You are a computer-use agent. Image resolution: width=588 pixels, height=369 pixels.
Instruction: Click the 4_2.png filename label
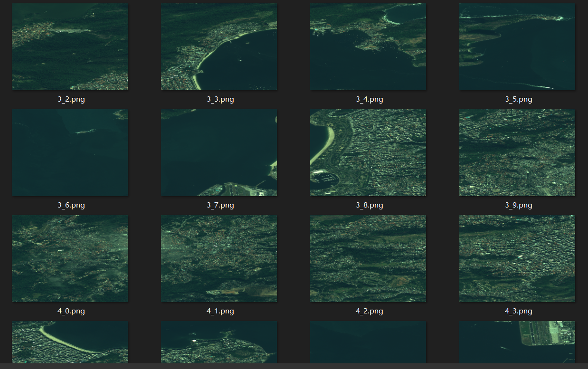[x=370, y=311]
